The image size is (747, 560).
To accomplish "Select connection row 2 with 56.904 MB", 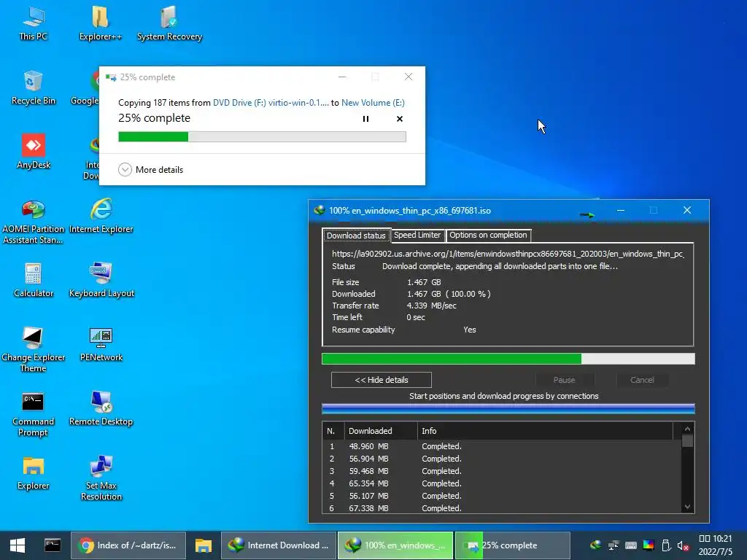I will [502, 459].
